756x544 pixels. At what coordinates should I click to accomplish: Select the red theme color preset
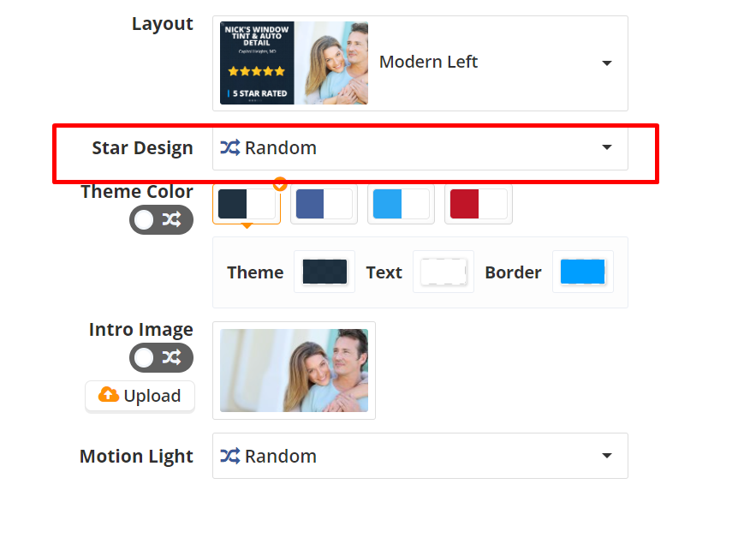pos(478,205)
